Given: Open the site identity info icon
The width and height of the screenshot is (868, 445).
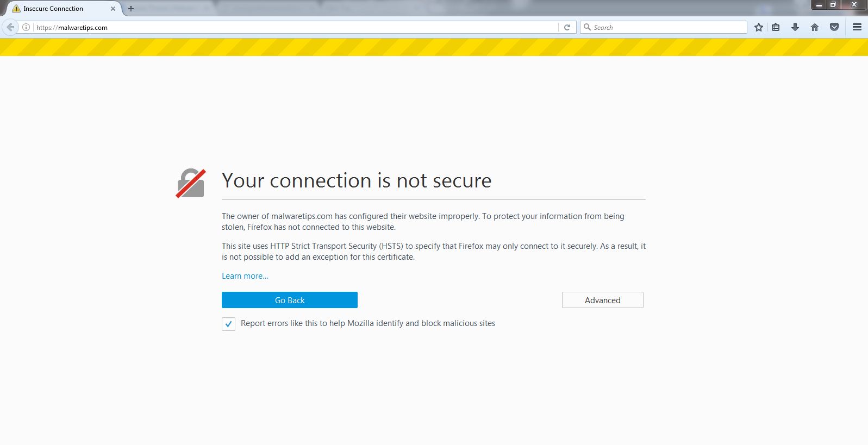Looking at the screenshot, I should coord(26,27).
